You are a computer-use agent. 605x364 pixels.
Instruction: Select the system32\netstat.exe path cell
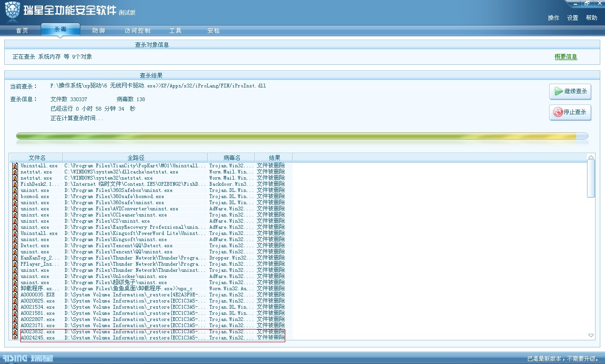tap(108, 178)
